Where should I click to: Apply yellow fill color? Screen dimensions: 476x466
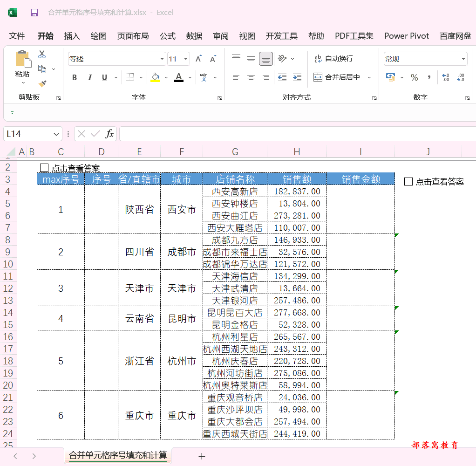tap(155, 77)
